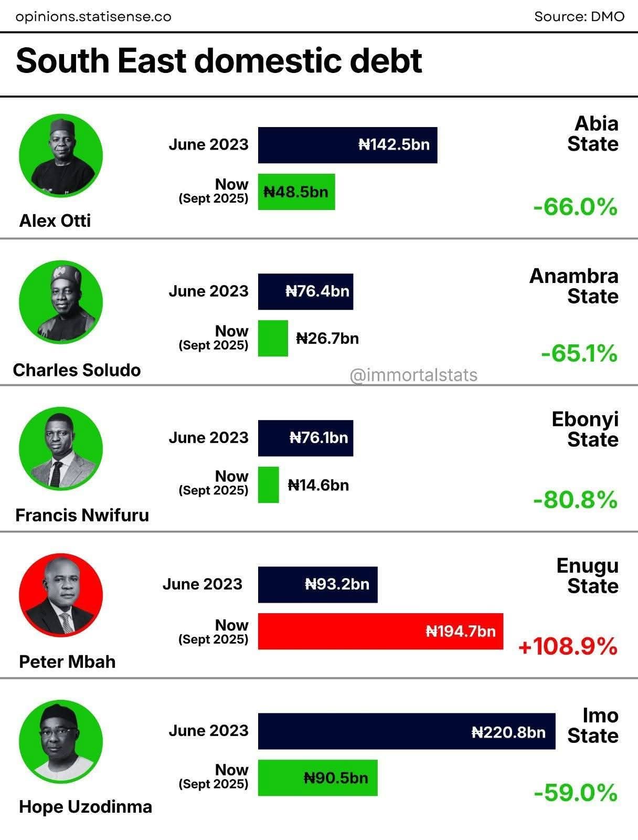Click the green ₦48.5bn bar
The height and width of the screenshot is (840, 638).
296,192
